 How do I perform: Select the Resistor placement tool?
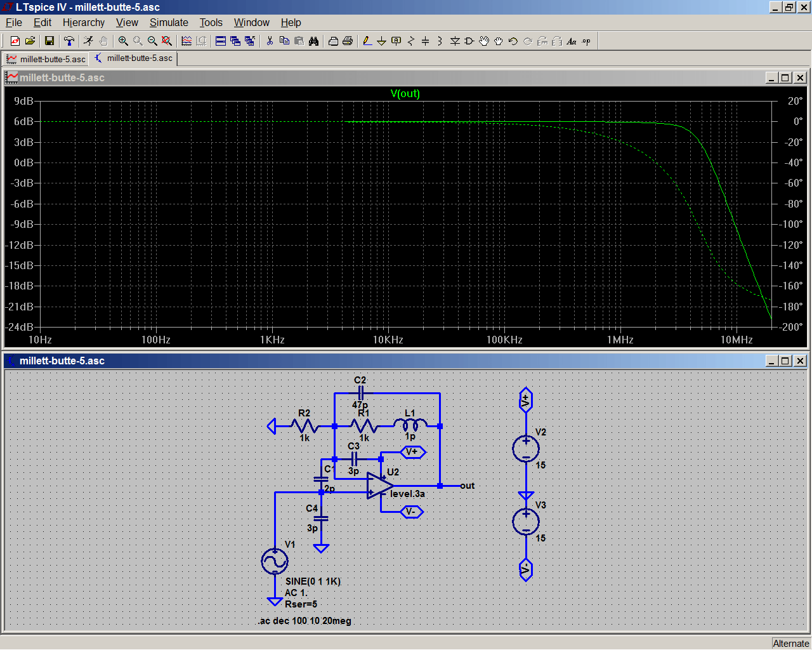[x=411, y=41]
